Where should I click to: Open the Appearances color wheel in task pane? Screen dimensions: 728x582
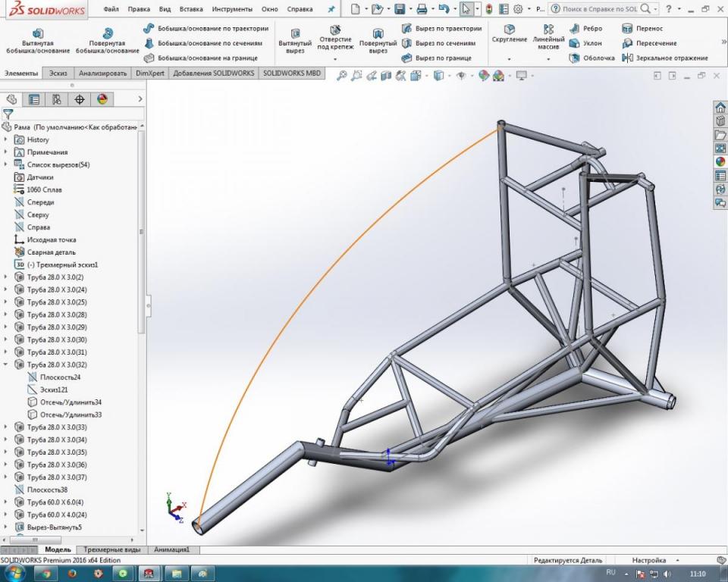tap(720, 161)
